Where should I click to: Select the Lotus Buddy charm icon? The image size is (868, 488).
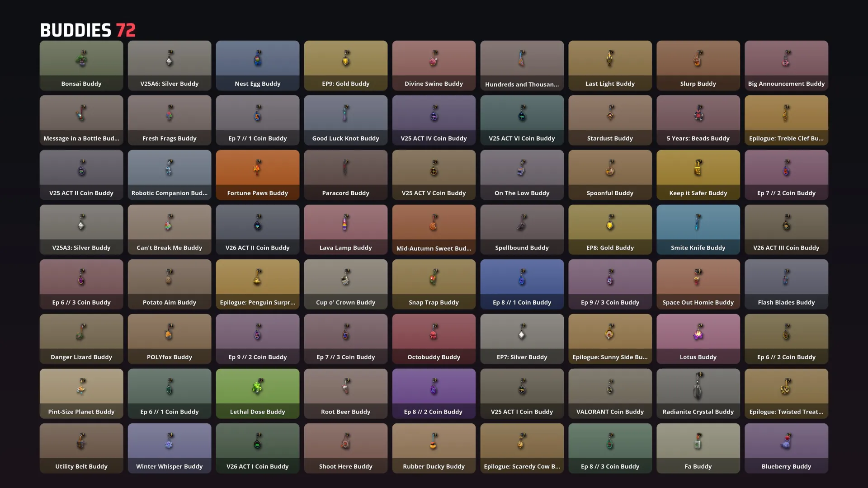click(698, 332)
